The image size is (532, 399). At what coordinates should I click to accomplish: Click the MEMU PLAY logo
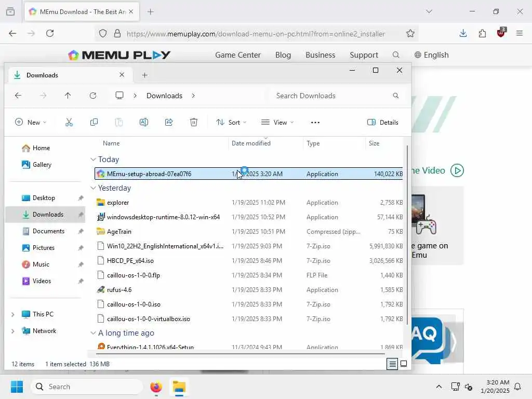pos(119,55)
